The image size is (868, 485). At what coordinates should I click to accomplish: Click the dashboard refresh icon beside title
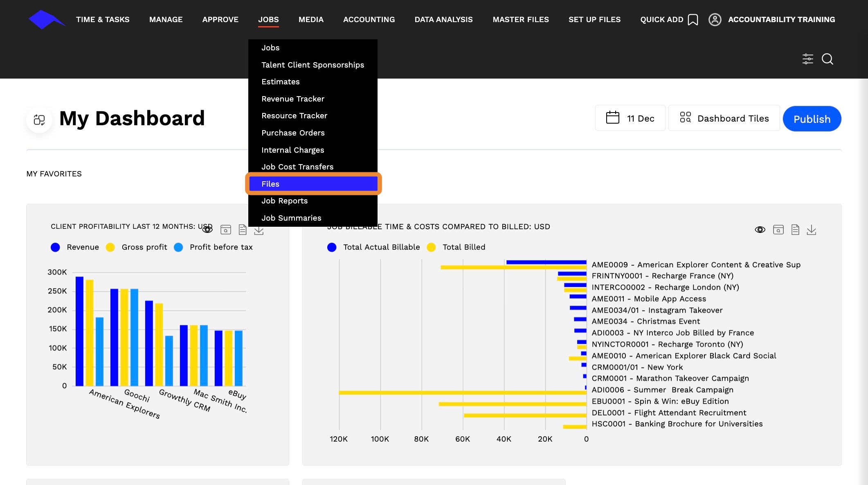click(39, 120)
